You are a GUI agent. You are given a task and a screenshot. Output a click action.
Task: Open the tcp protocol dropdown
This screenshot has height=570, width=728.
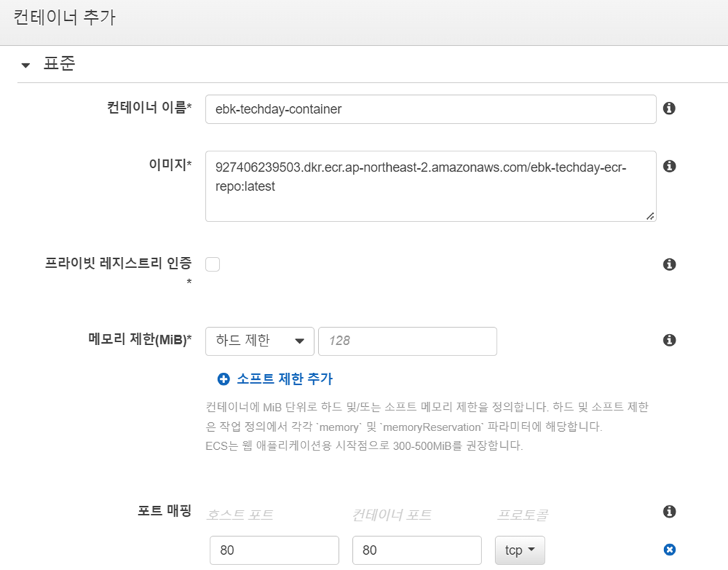coord(520,550)
